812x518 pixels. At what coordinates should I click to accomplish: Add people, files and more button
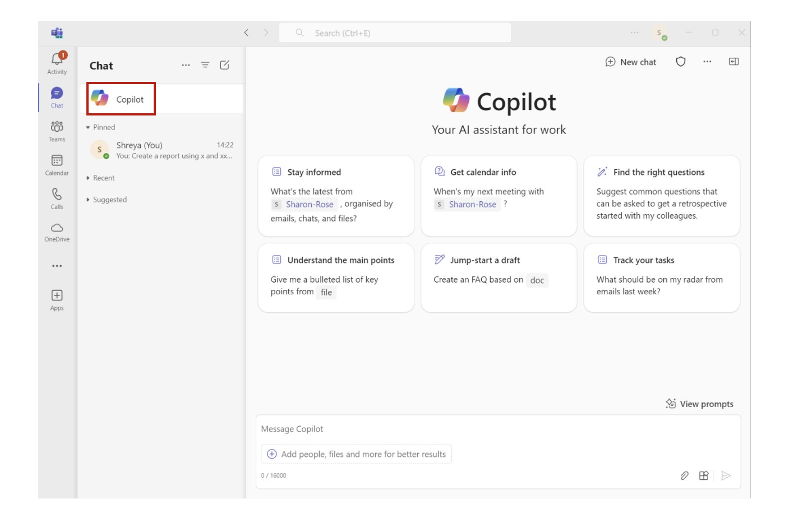(357, 454)
